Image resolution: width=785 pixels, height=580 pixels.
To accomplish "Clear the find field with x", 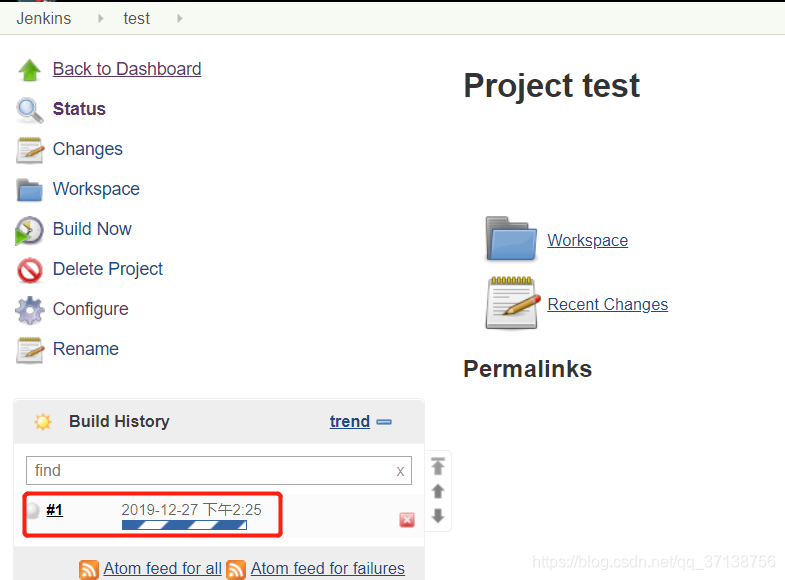I will pos(400,471).
